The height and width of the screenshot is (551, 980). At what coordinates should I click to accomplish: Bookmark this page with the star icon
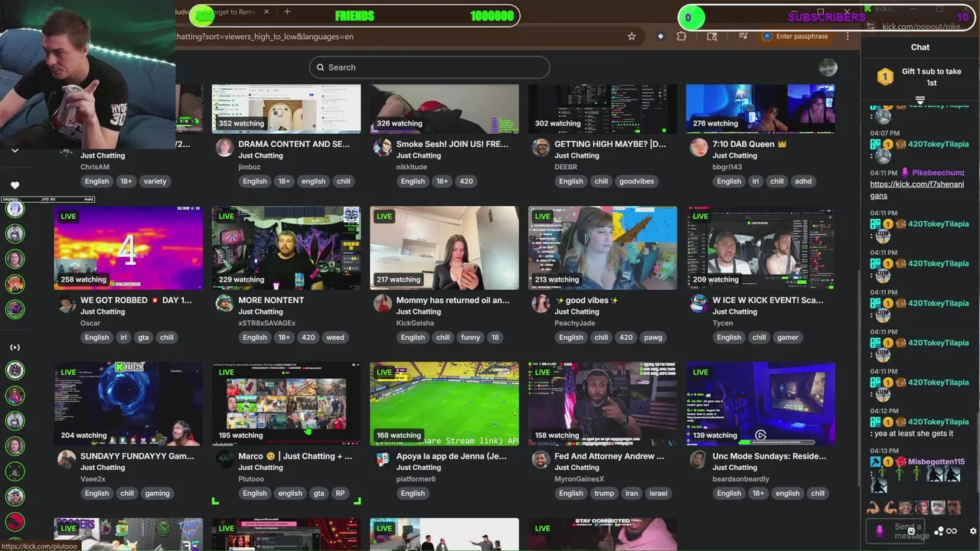(632, 36)
